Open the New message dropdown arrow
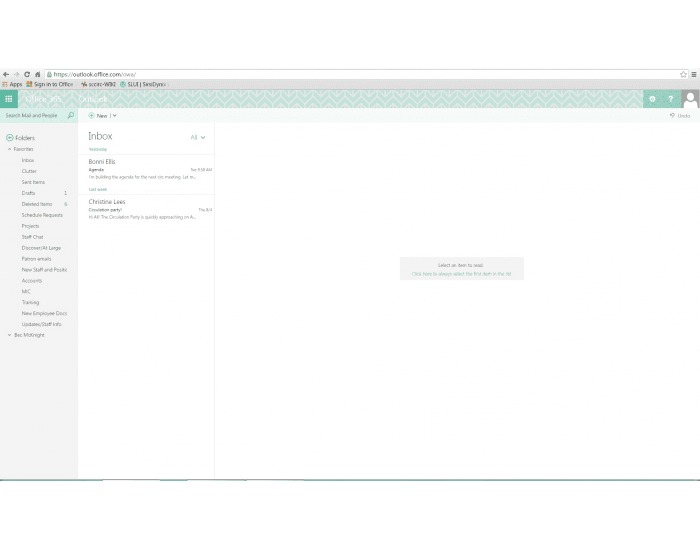Screen dimensions: 700x550 point(115,116)
